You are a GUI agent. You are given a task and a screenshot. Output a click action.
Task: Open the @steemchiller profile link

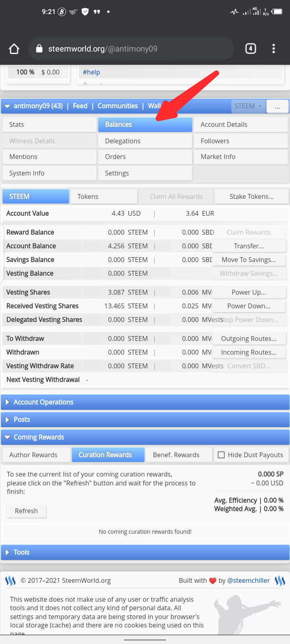pyautogui.click(x=249, y=580)
